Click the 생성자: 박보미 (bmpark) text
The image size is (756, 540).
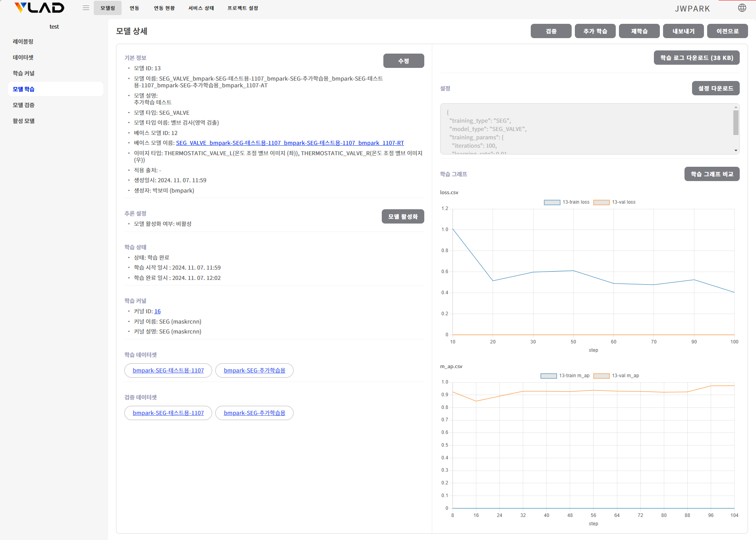pos(164,191)
